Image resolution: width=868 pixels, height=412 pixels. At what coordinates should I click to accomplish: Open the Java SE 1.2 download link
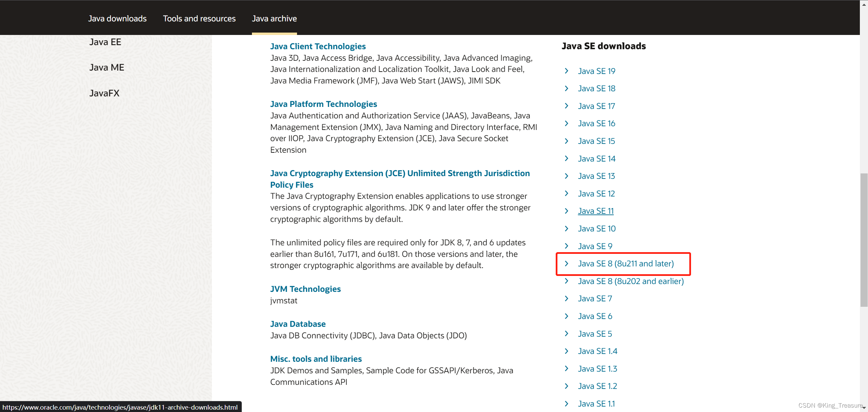pos(597,386)
